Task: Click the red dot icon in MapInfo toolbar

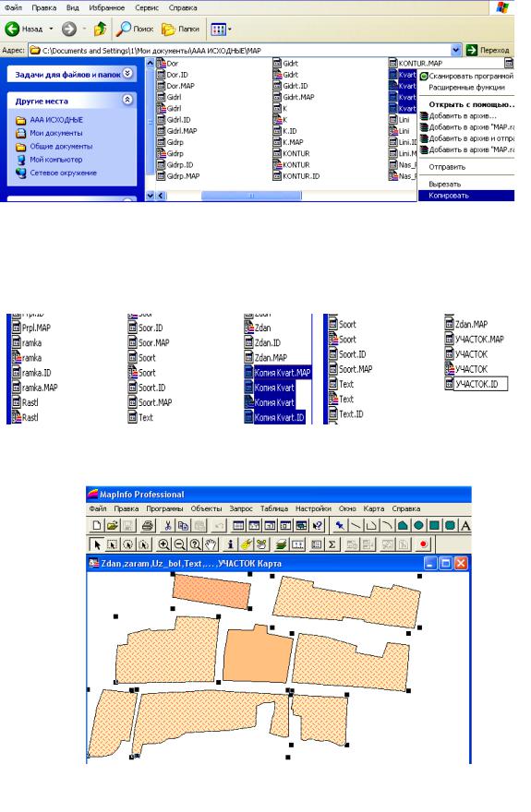Action: [424, 544]
